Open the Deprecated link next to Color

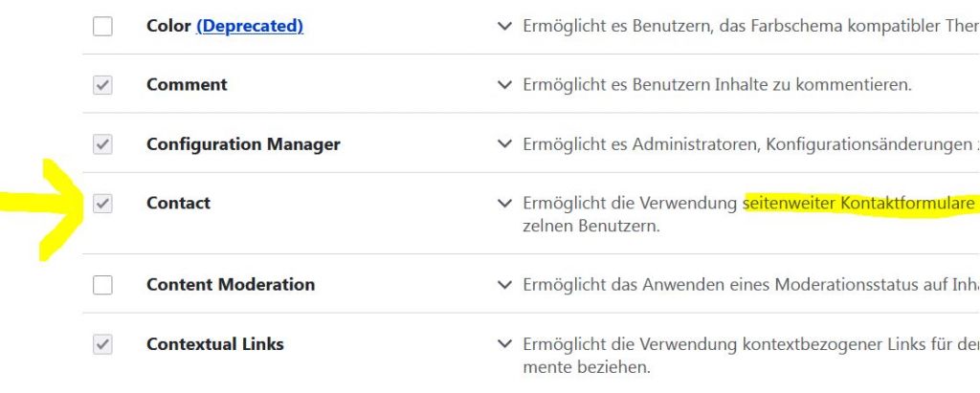coord(250,27)
